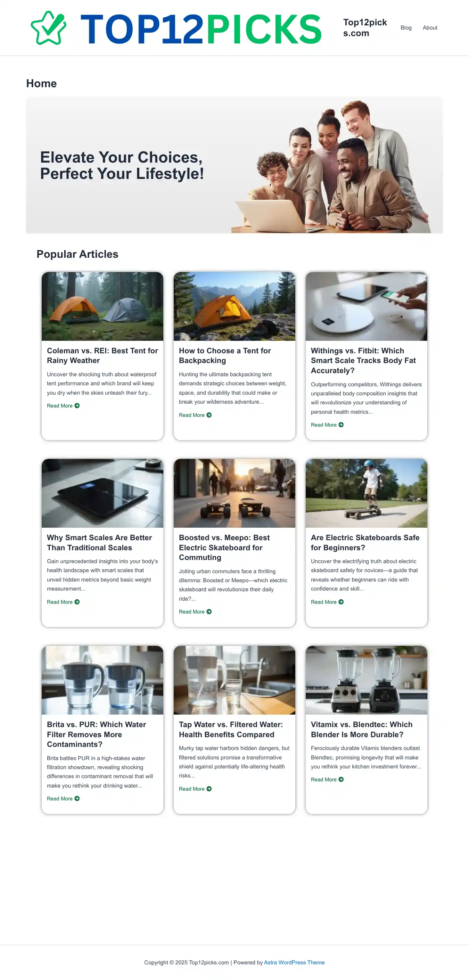Click arrow icon under Coleman vs. REI article

click(77, 405)
